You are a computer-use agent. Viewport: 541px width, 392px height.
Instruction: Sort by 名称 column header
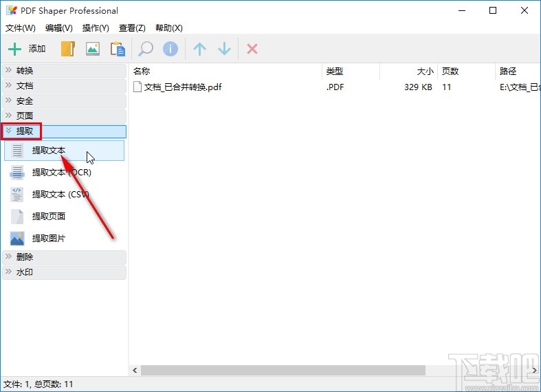(x=226, y=72)
